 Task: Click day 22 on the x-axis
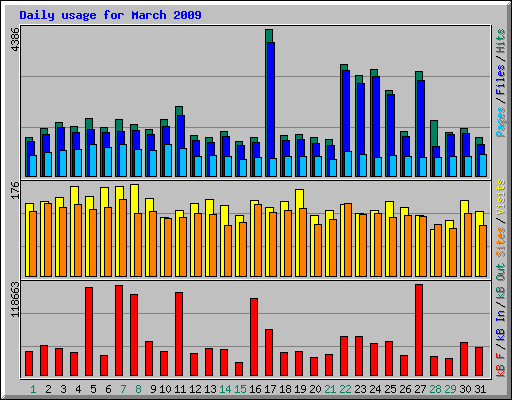345,389
